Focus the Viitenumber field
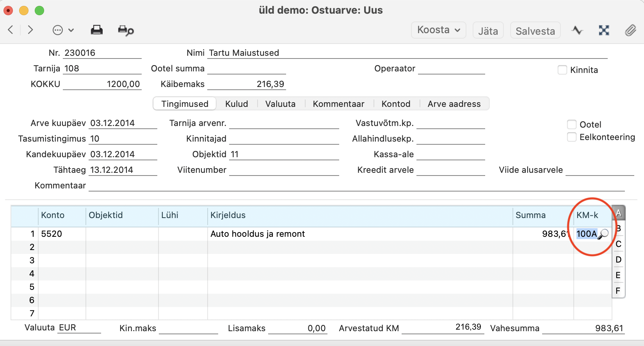The image size is (644, 346). pyautogui.click(x=284, y=170)
